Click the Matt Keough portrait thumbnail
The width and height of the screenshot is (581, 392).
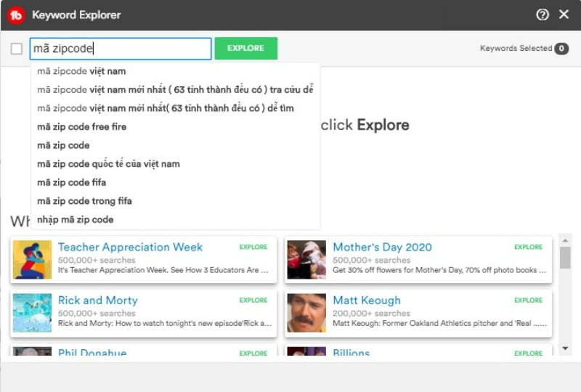tap(306, 313)
